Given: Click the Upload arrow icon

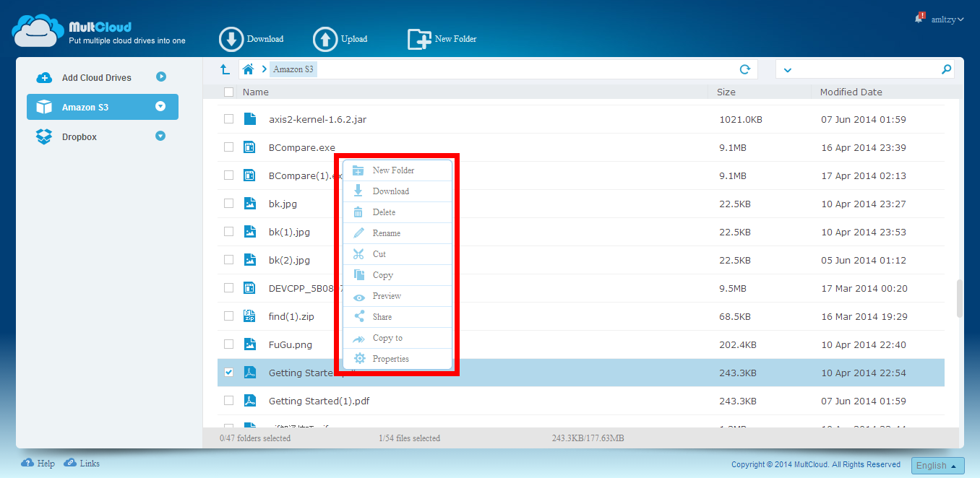Looking at the screenshot, I should pyautogui.click(x=325, y=39).
